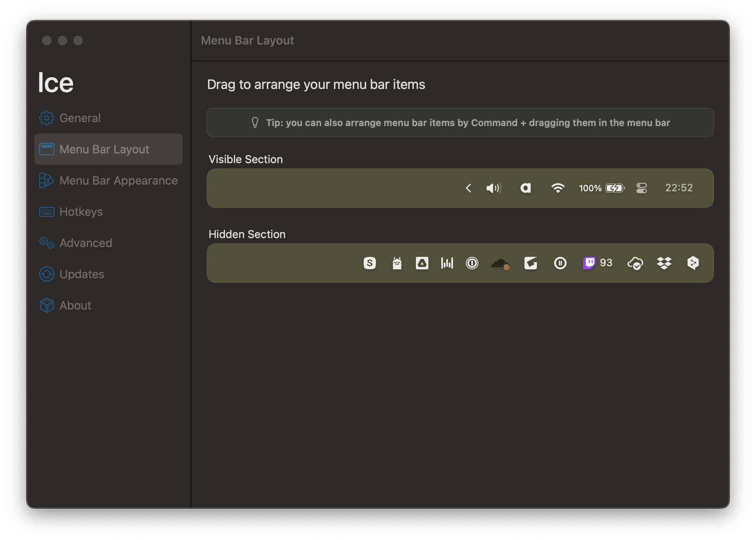Click the volume speaker icon
756x541 pixels.
coord(494,188)
